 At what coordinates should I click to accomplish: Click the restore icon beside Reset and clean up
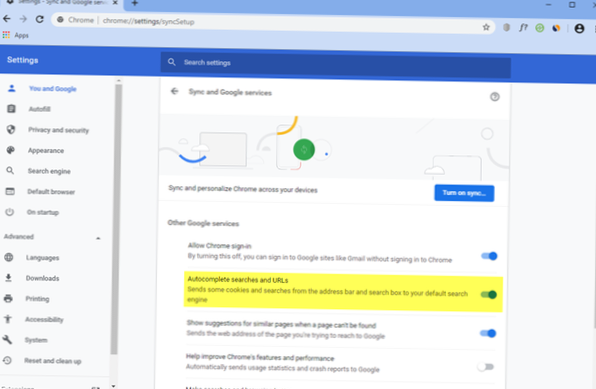7,360
